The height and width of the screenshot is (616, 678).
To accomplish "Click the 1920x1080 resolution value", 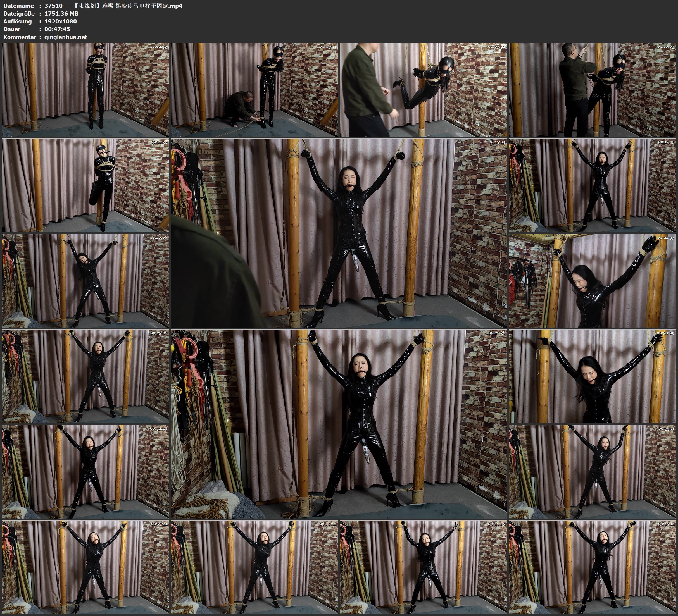I will point(61,21).
